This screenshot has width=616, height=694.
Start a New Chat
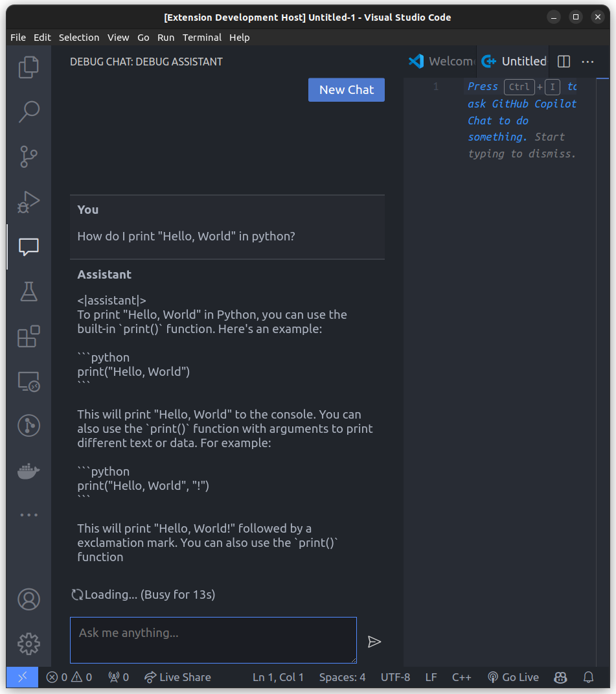(346, 89)
